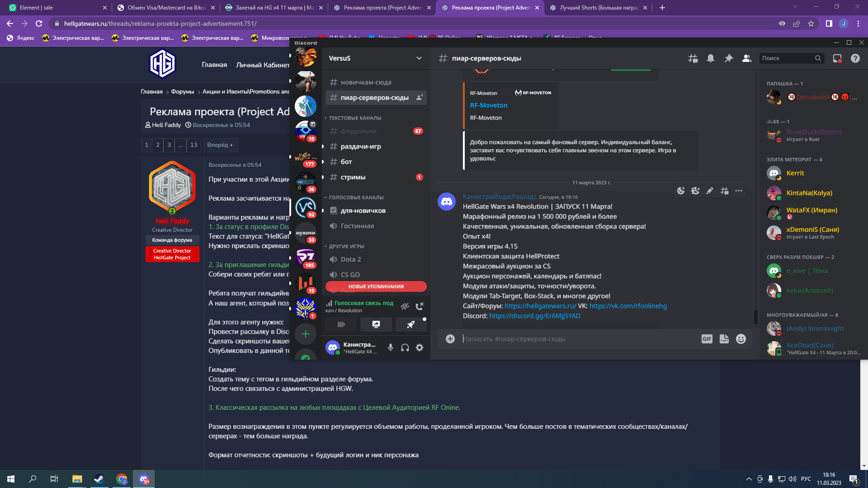
Task: Go to forum page 2
Action: point(158,145)
